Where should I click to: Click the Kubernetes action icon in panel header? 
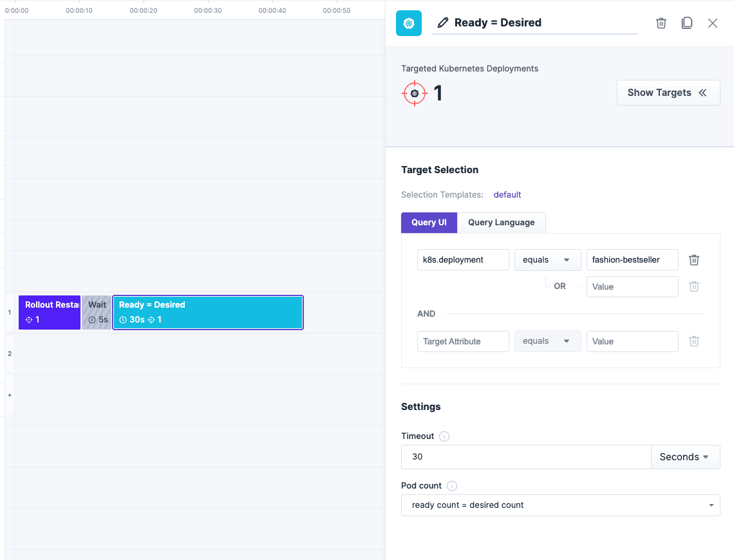point(408,23)
